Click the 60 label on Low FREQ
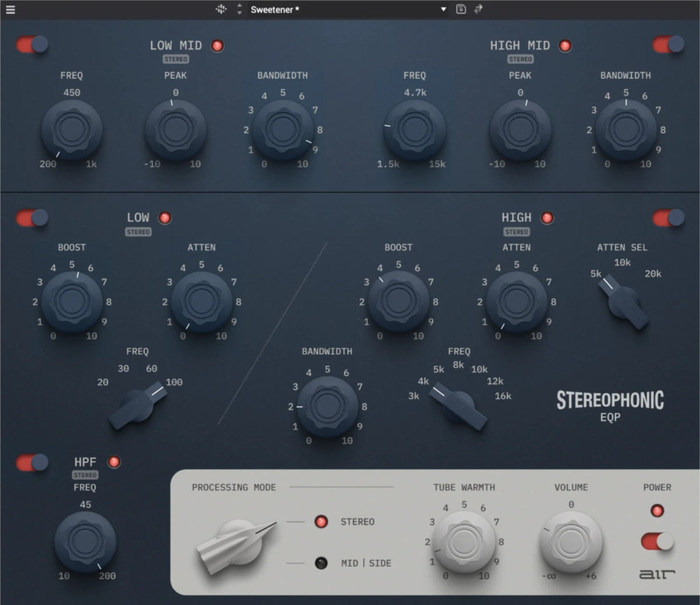 (152, 369)
